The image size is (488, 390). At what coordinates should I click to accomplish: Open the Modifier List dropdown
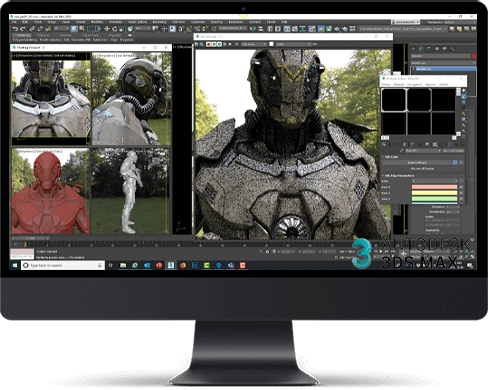point(444,63)
